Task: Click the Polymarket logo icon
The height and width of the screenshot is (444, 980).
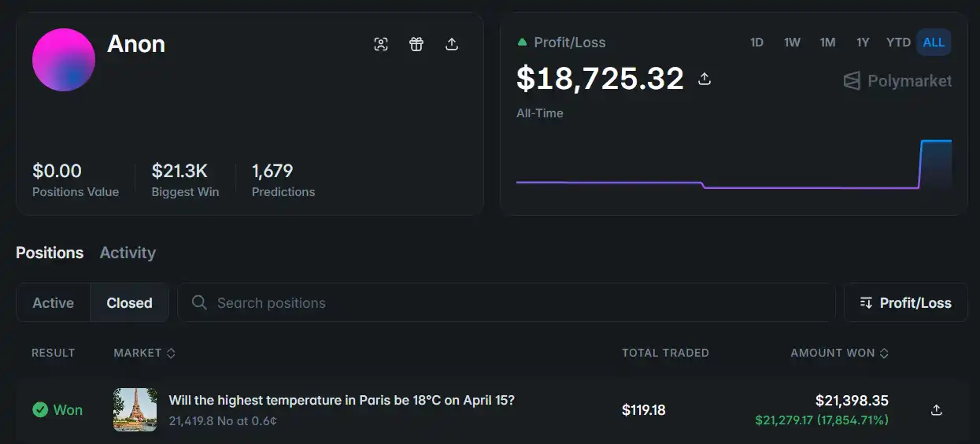Action: [x=852, y=81]
